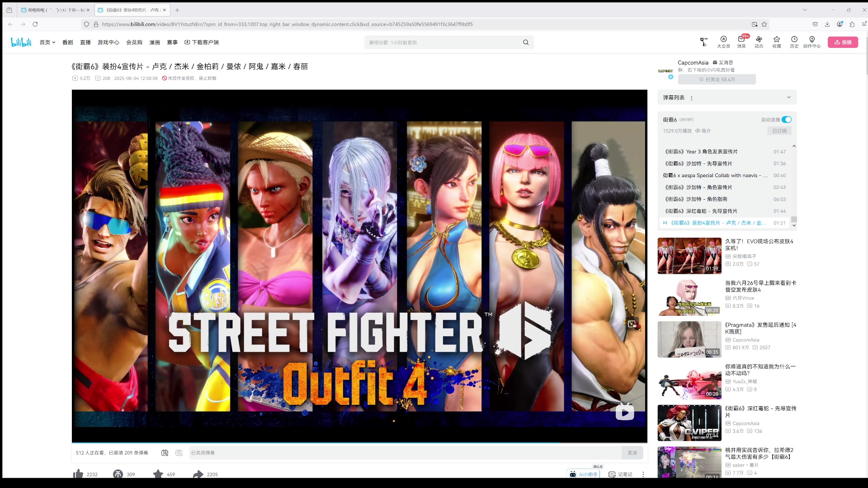Open the C.VIPER 深红毒蛇 recommended thumbnail

tap(689, 423)
